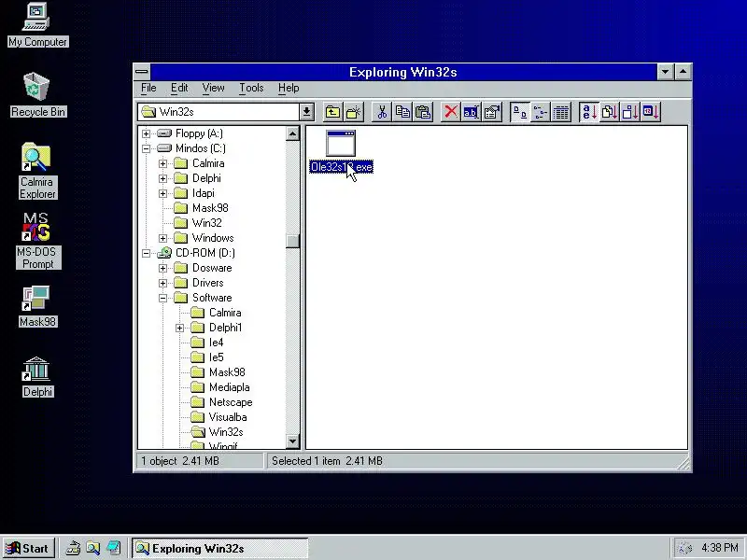Copy the selected file via toolbar
This screenshot has width=747, height=560.
click(x=402, y=112)
